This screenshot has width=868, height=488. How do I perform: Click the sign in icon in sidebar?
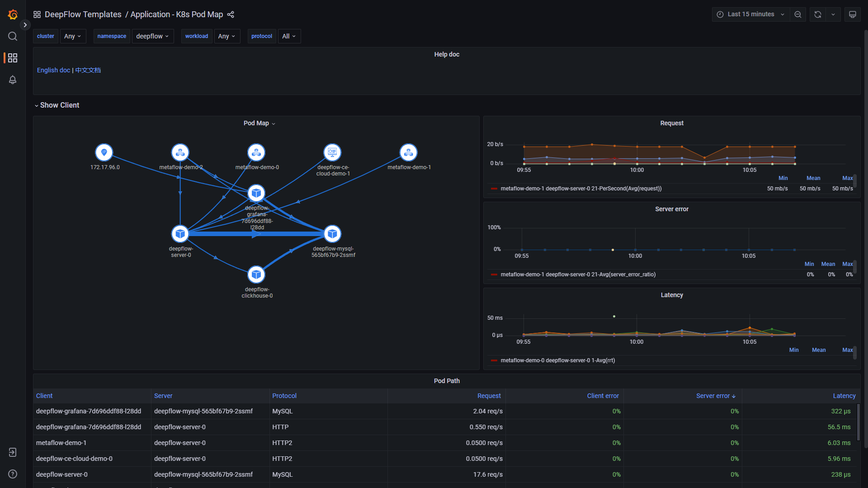click(x=13, y=452)
